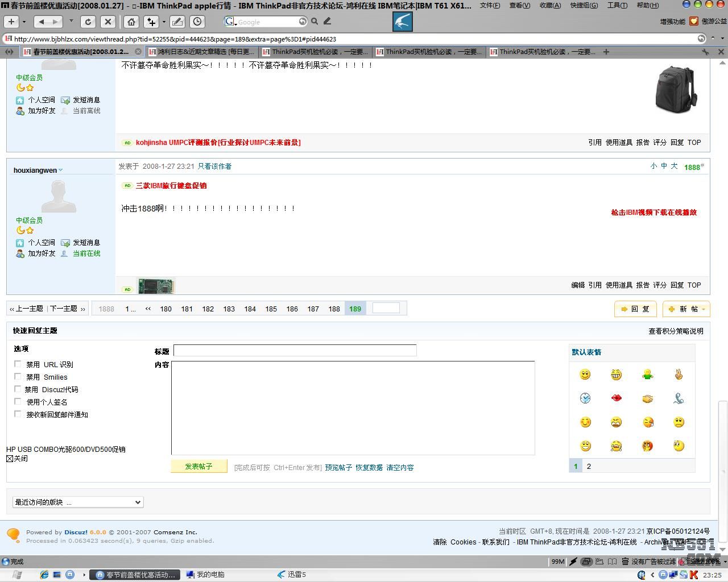This screenshot has width=728, height=582.
Task: Pick the handshake emoticon
Action: coord(647,398)
